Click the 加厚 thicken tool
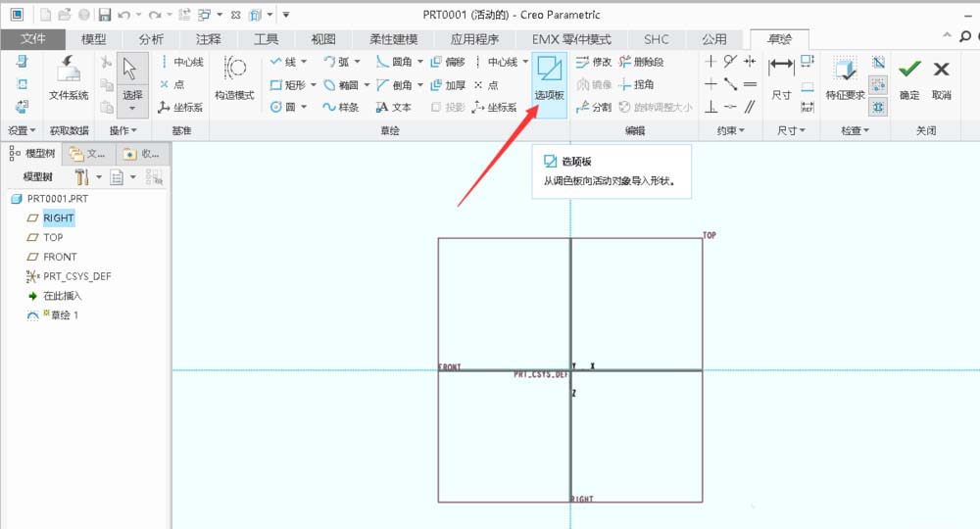The image size is (980, 529). coord(448,85)
